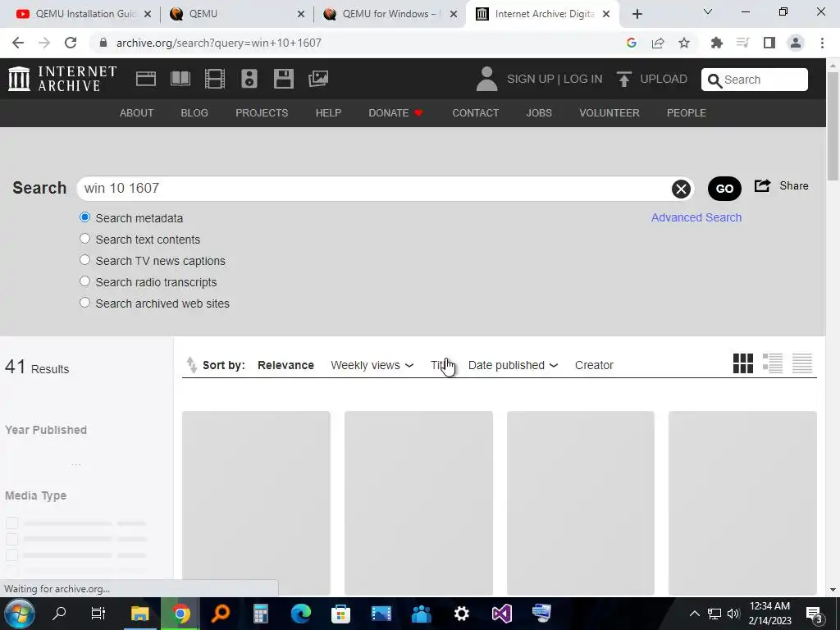Viewport: 840px width, 630px height.
Task: Open File Explorer from taskbar
Action: click(x=139, y=614)
